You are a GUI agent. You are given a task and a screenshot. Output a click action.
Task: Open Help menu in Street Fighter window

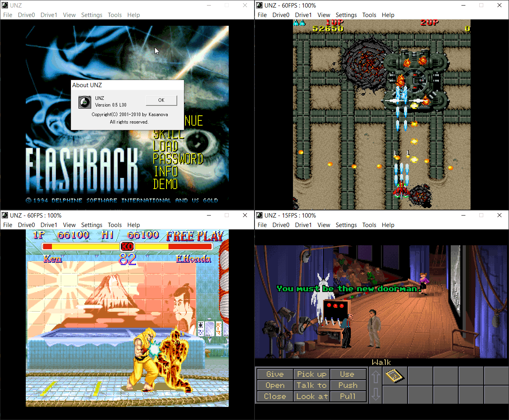pyautogui.click(x=134, y=225)
